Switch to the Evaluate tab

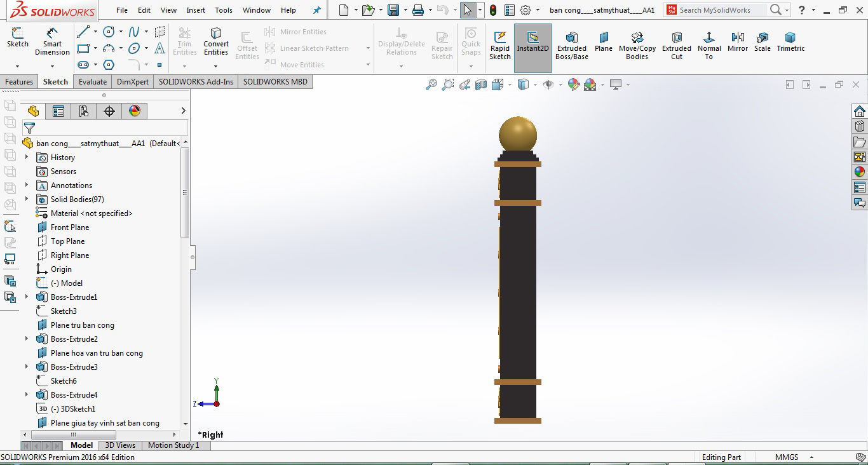point(93,82)
